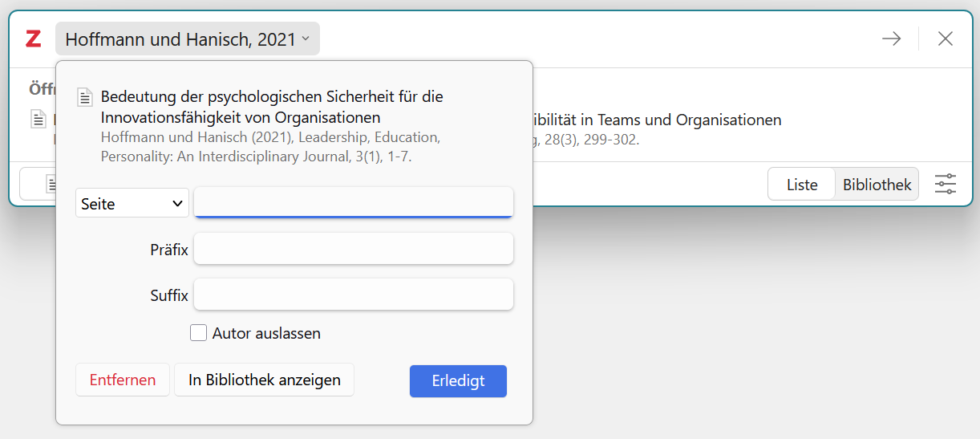
Task: Click the red Zotero Z logo icon
Action: (x=33, y=39)
